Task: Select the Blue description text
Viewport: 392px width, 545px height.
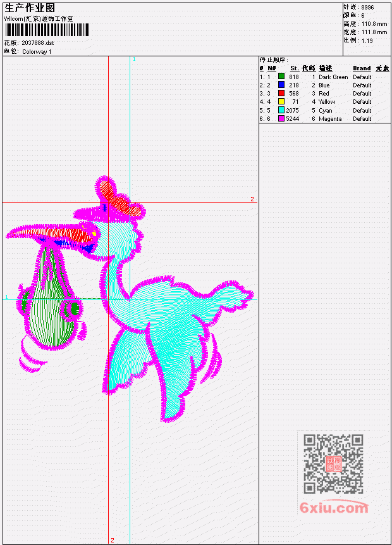Action: coord(324,85)
